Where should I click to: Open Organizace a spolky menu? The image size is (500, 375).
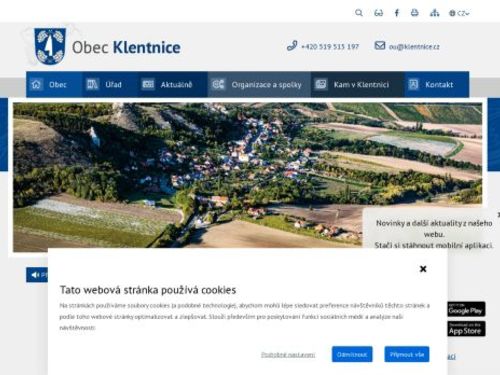[259, 84]
